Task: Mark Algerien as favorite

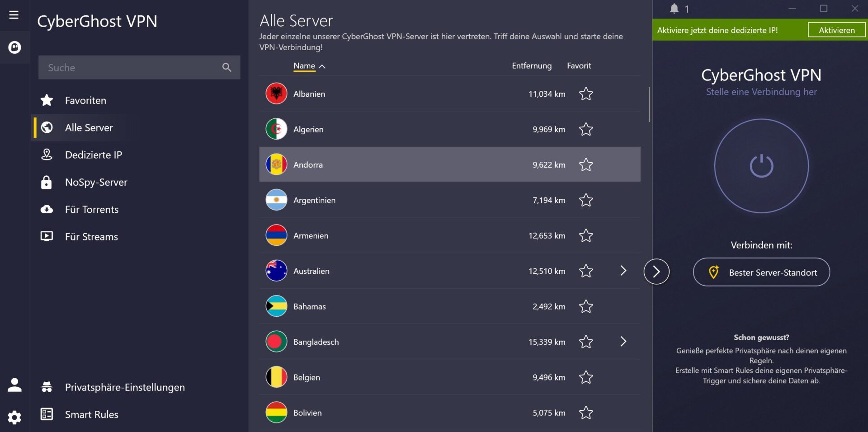Action: [586, 129]
